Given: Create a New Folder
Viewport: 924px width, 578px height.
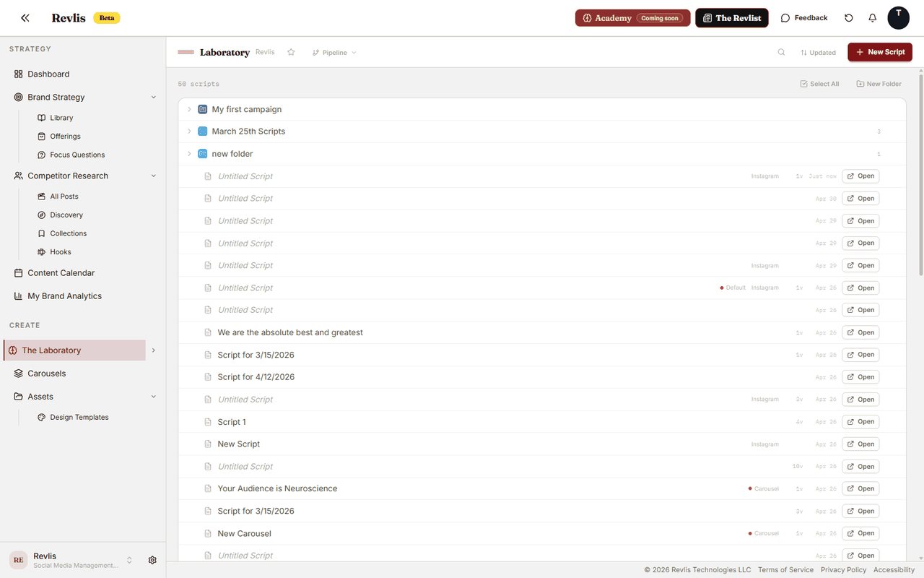Looking at the screenshot, I should [879, 84].
